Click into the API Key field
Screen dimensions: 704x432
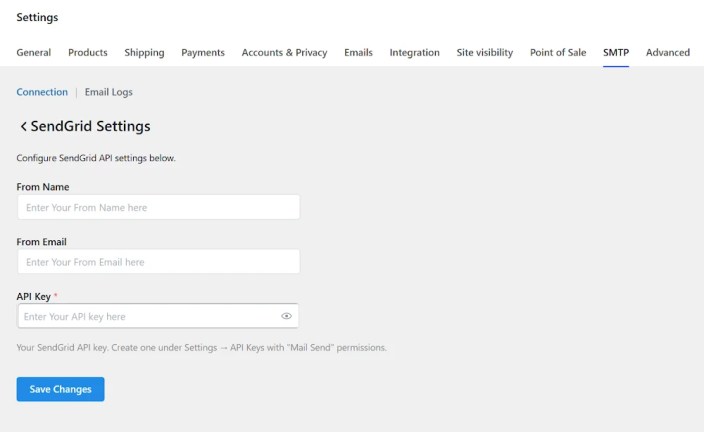coord(158,316)
